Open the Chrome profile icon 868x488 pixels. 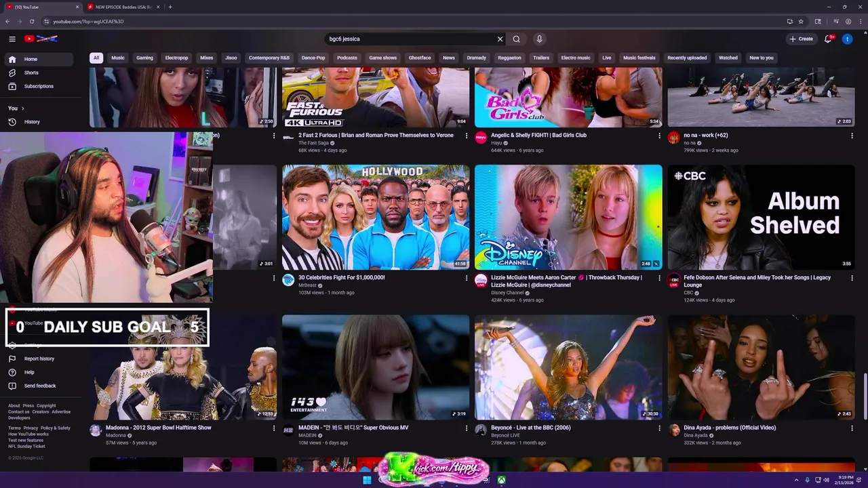pos(848,21)
